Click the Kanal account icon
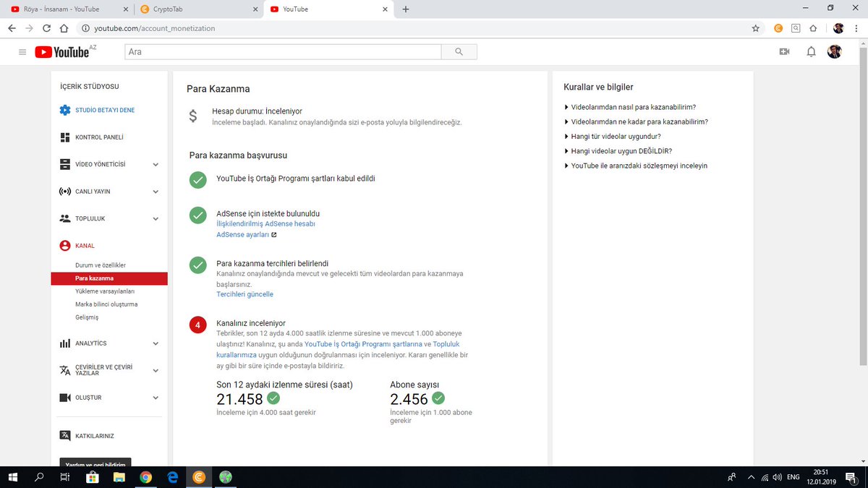 coord(65,246)
